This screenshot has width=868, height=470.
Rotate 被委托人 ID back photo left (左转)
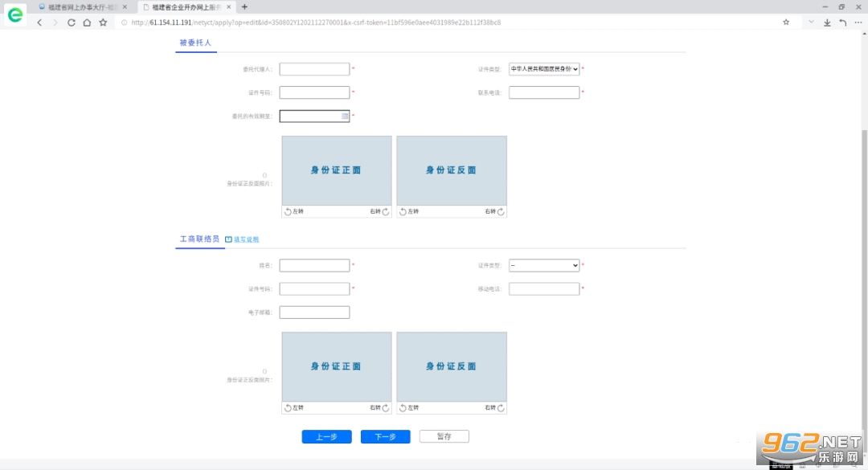pos(408,211)
